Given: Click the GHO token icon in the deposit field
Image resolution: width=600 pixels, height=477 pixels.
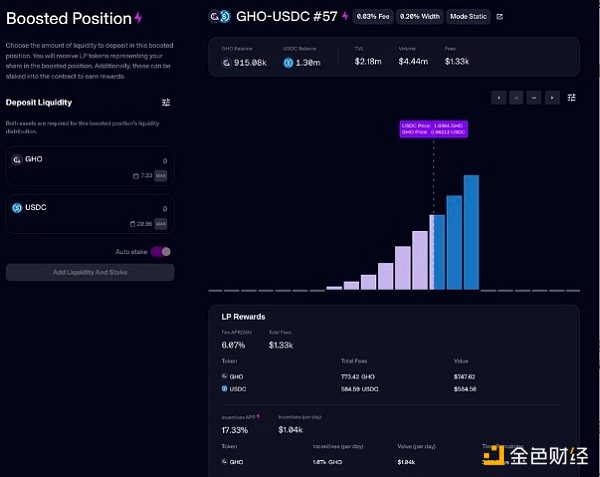Looking at the screenshot, I should pos(17,159).
